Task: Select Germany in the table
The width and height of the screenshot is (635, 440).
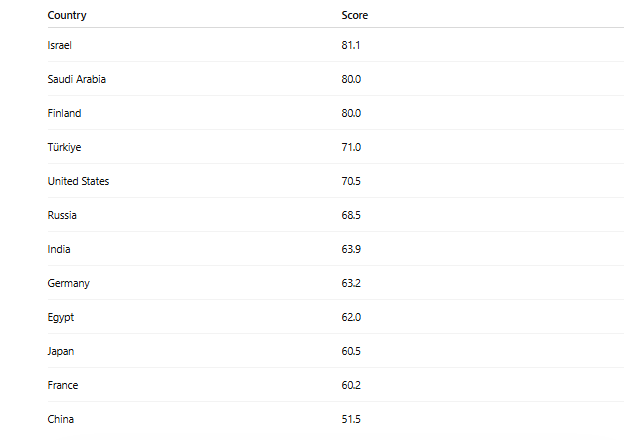Action: (x=68, y=283)
